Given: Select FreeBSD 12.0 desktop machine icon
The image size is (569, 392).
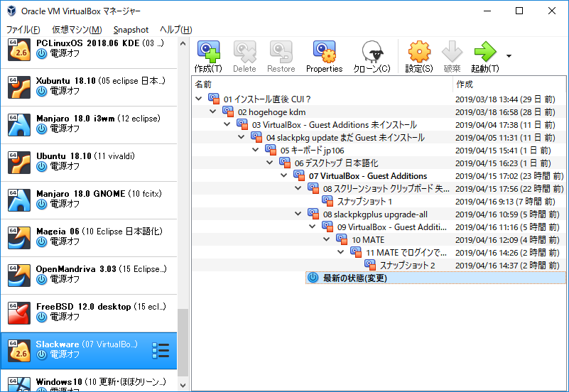Looking at the screenshot, I should click(x=19, y=313).
